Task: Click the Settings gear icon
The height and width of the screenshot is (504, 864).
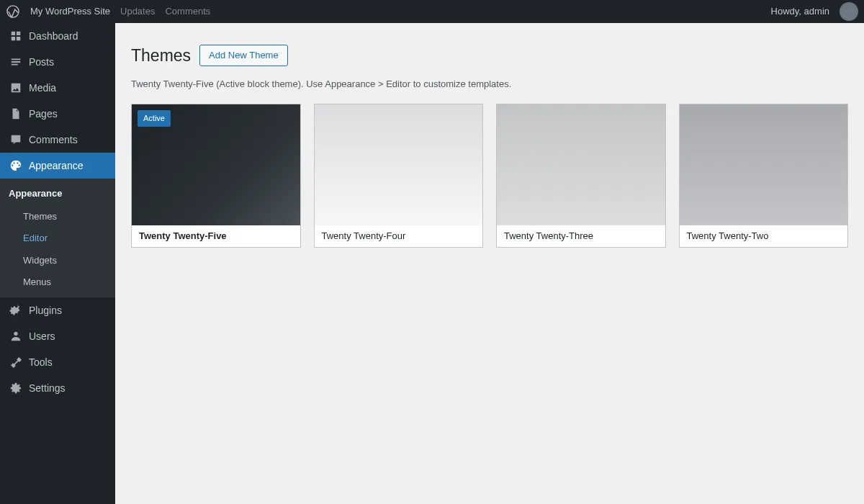Action: click(16, 388)
